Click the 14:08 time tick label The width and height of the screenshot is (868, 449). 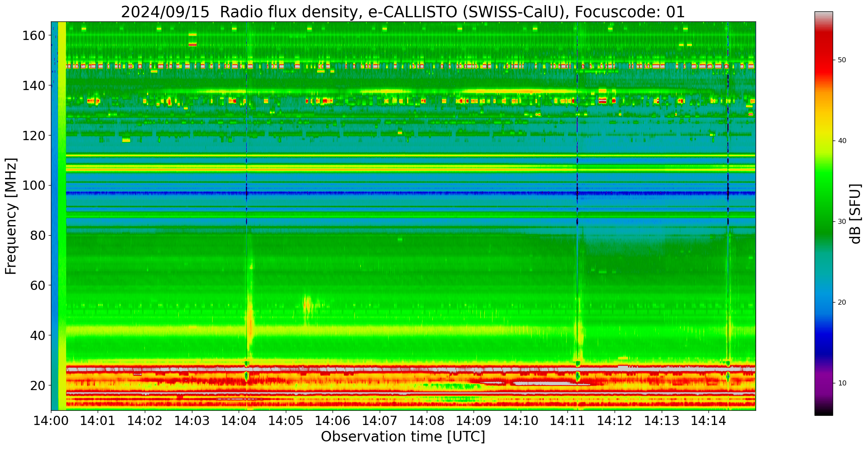pyautogui.click(x=427, y=421)
